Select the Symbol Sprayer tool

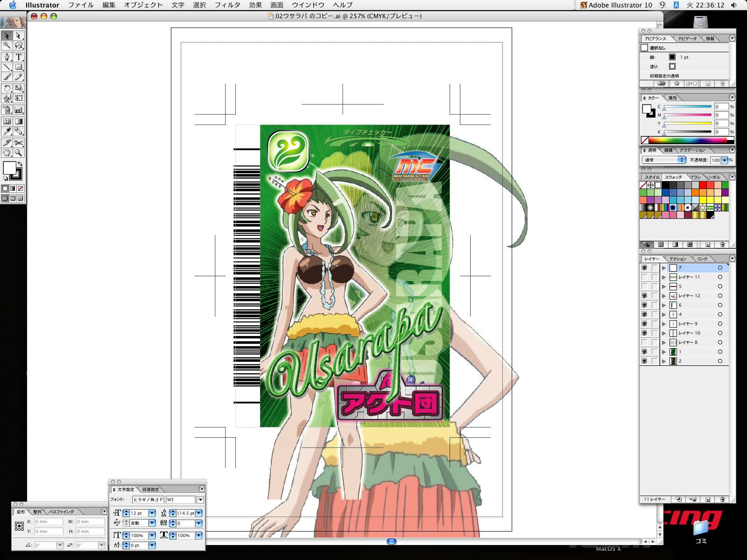click(x=7, y=110)
